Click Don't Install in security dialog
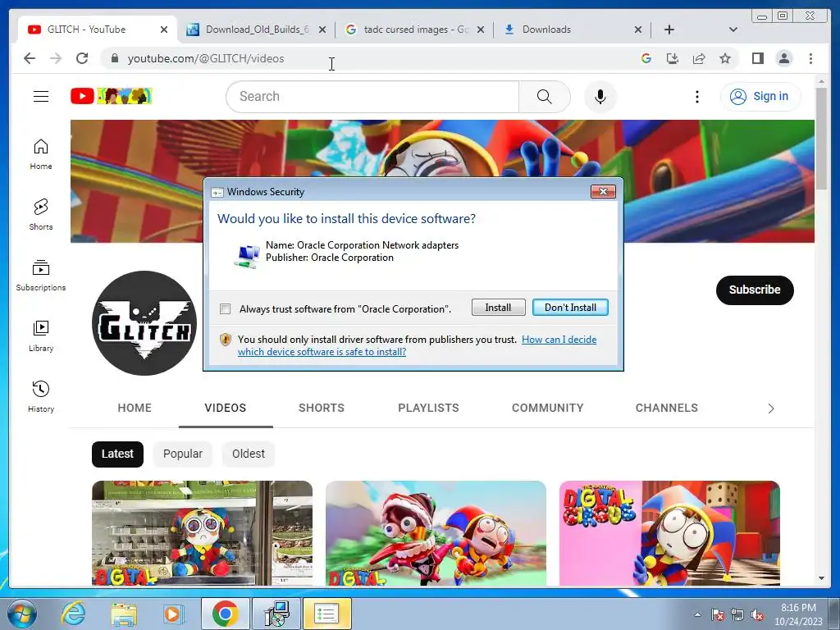The width and height of the screenshot is (840, 630). [570, 308]
